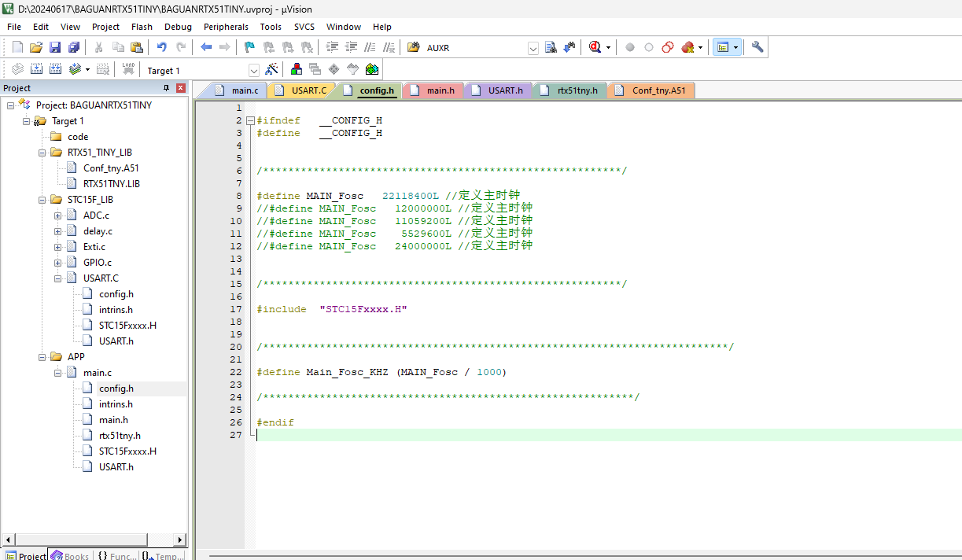
Task: Click the Save All icon
Action: coord(72,47)
